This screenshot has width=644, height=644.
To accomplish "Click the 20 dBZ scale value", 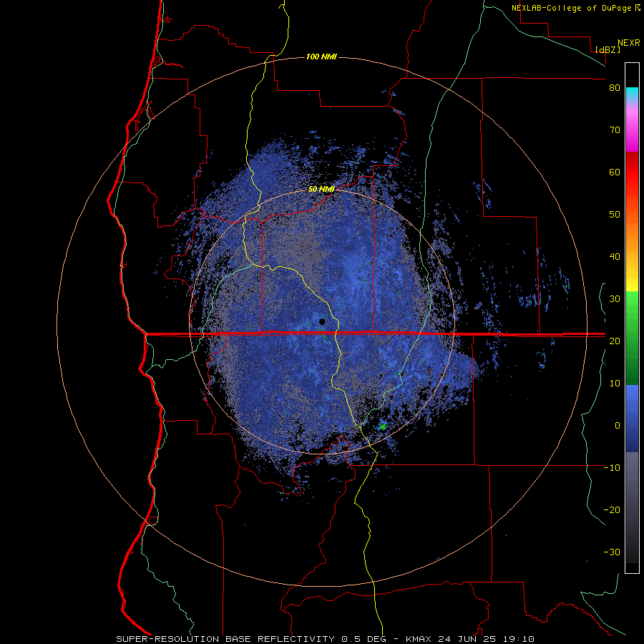I will tap(615, 341).
